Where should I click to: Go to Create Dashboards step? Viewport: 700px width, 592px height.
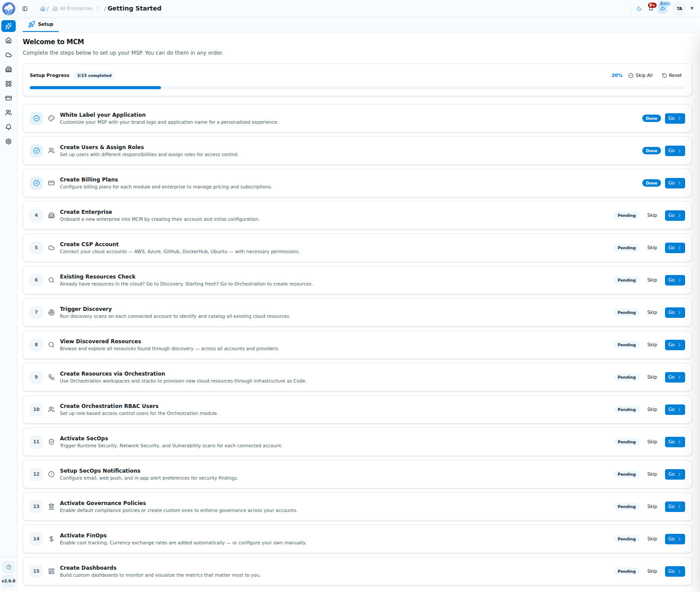coord(675,571)
